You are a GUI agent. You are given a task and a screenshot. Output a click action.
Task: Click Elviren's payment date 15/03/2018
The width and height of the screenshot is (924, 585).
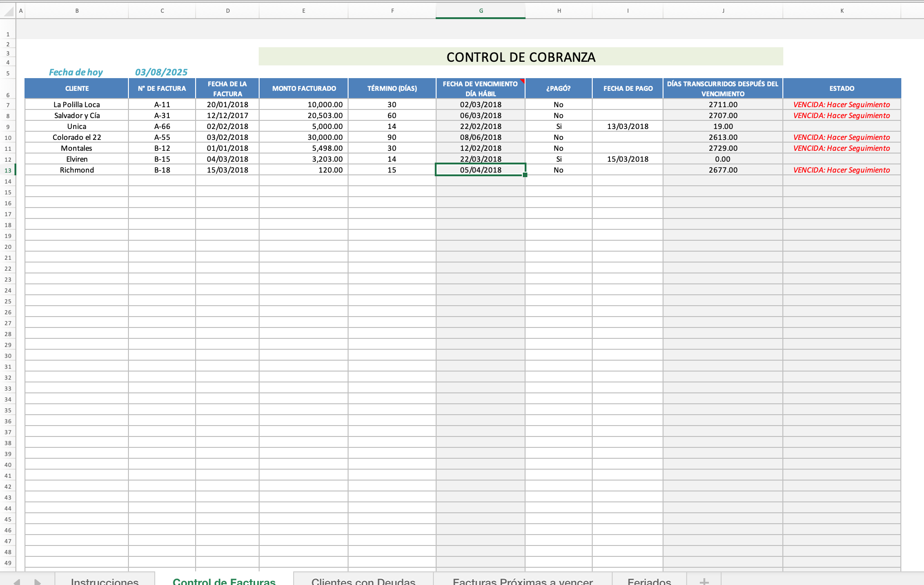[x=628, y=159]
